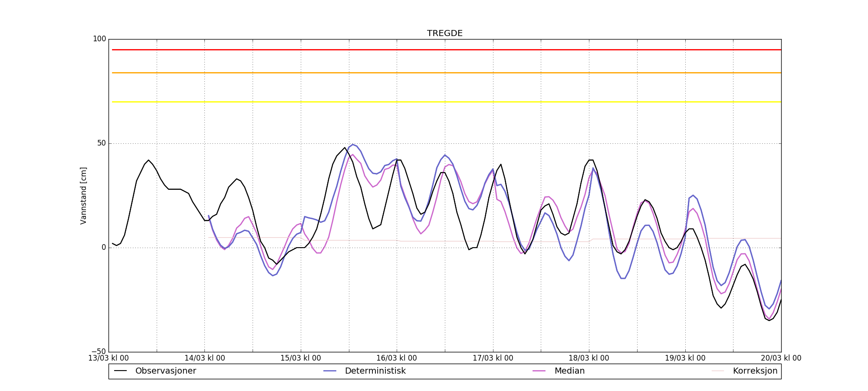The width and height of the screenshot is (868, 391).
Task: Click the black line swatch beside Observasjoner
Action: (121, 371)
